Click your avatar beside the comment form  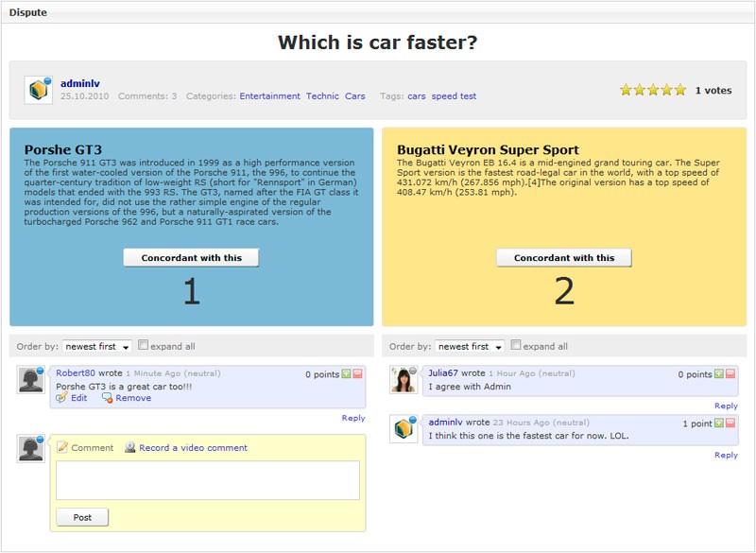(x=31, y=448)
